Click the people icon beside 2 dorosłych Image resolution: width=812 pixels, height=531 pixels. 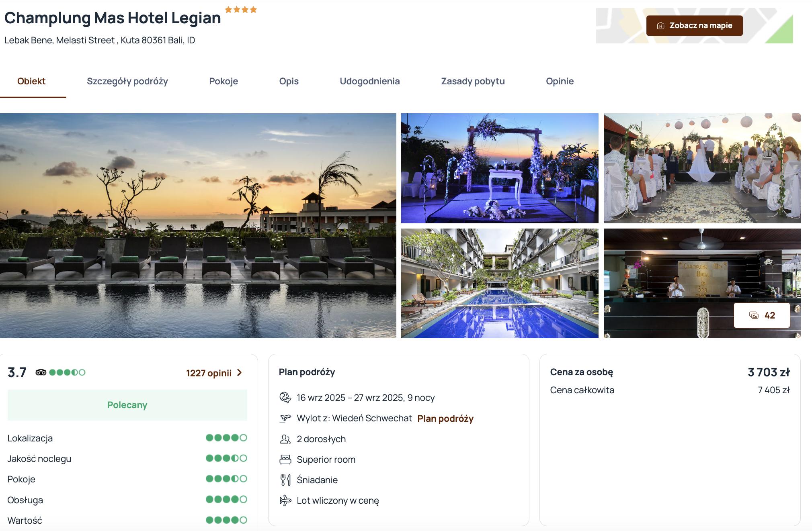click(x=285, y=439)
